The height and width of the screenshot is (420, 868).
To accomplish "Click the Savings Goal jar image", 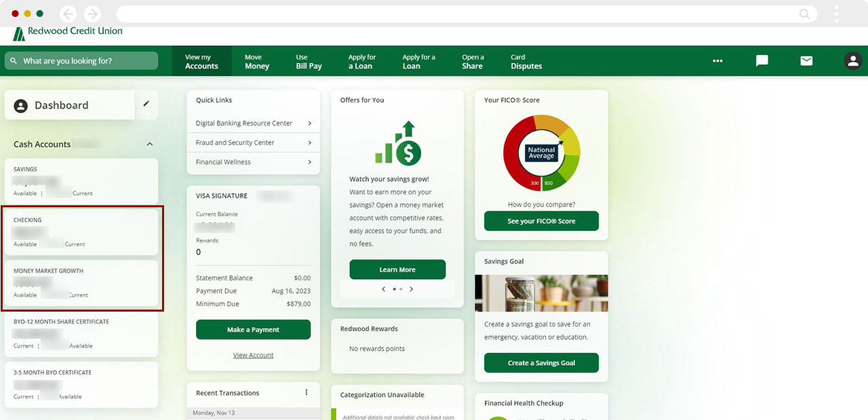I will [x=541, y=293].
